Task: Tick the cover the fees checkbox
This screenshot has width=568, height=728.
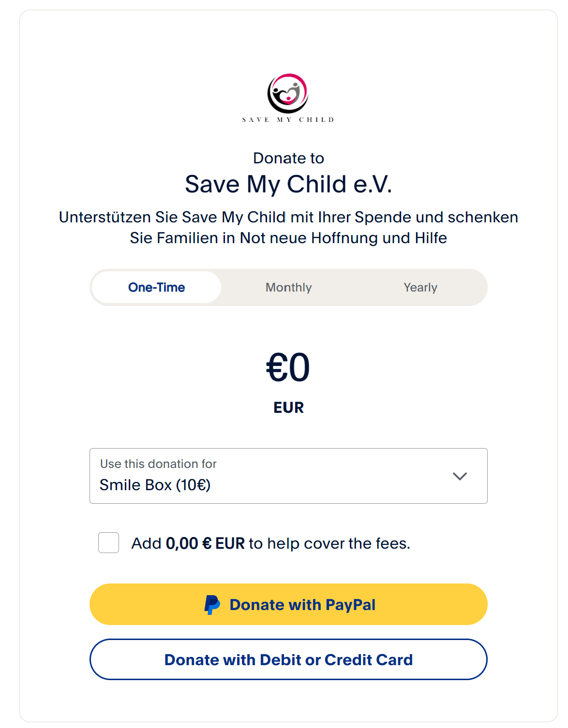Action: coord(108,542)
